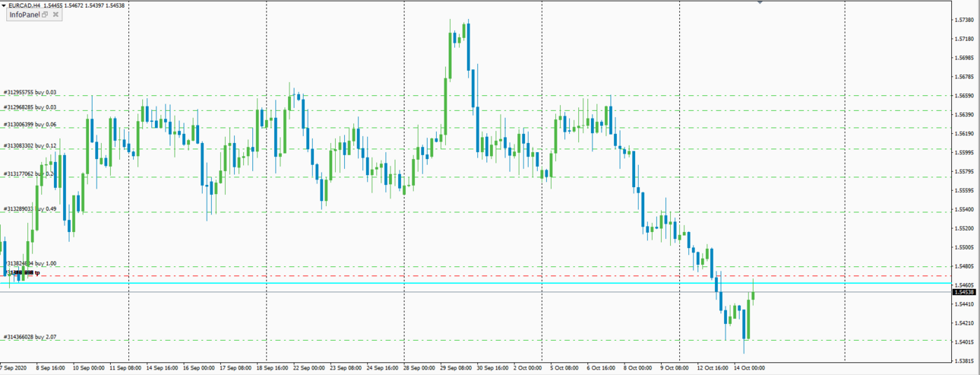The height and width of the screenshot is (375, 980).
Task: Click time axis label 12 Oct 16:00
Action: pyautogui.click(x=713, y=368)
